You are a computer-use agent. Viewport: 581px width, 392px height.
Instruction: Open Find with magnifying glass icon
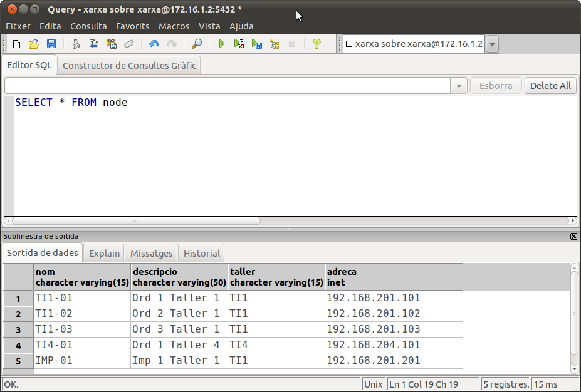pyautogui.click(x=197, y=44)
